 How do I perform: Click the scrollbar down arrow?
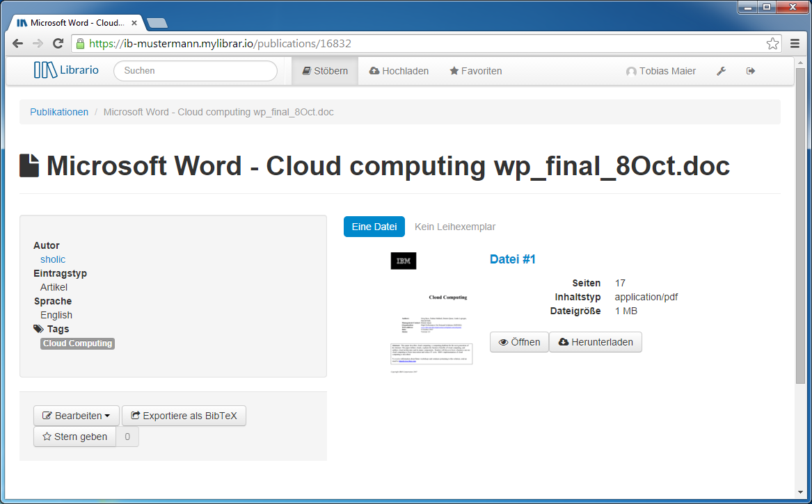(801, 492)
